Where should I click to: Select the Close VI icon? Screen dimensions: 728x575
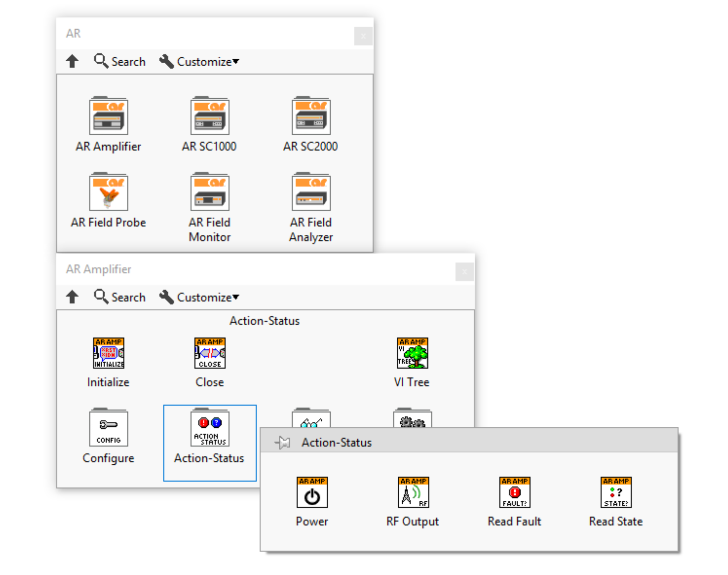(x=210, y=353)
